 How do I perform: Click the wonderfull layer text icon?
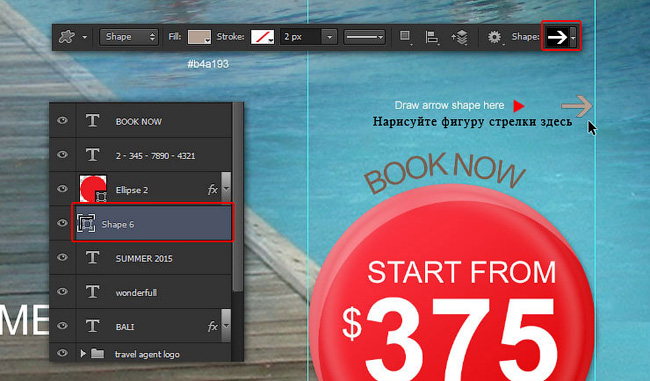(92, 292)
